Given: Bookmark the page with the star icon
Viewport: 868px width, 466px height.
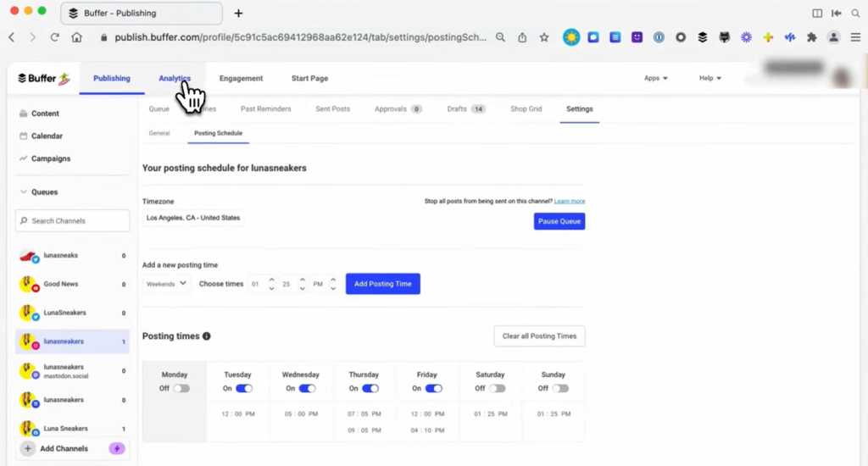Looking at the screenshot, I should pos(544,37).
